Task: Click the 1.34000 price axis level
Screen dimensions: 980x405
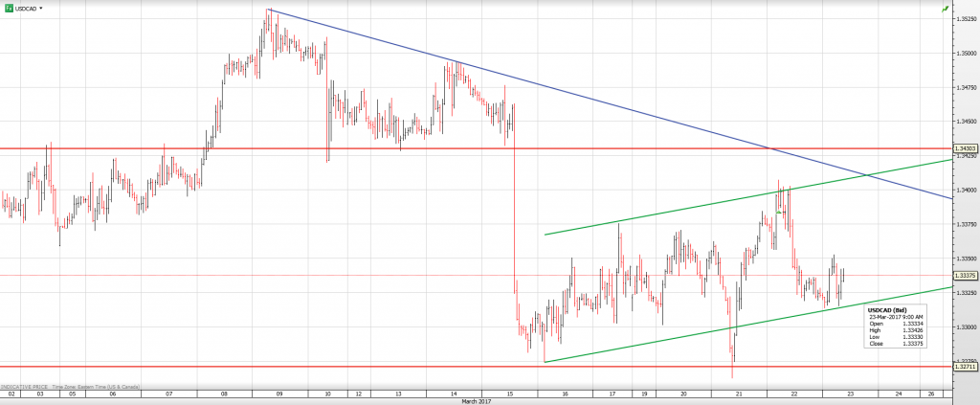Action: [965, 191]
